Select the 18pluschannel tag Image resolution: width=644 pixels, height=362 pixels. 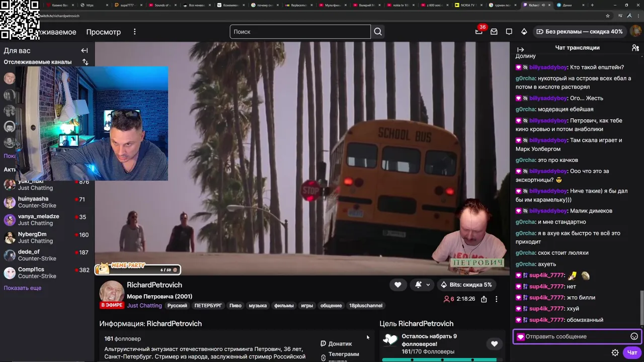(366, 306)
